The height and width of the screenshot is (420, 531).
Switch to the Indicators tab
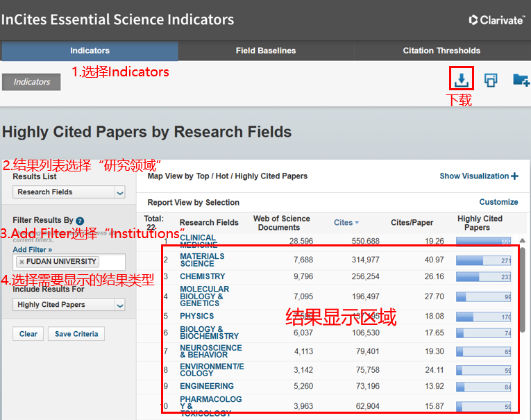(90, 51)
